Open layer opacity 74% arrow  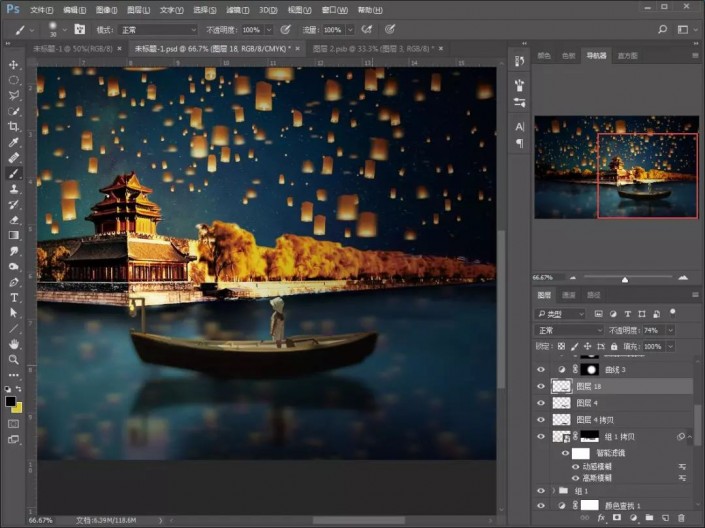pos(670,330)
